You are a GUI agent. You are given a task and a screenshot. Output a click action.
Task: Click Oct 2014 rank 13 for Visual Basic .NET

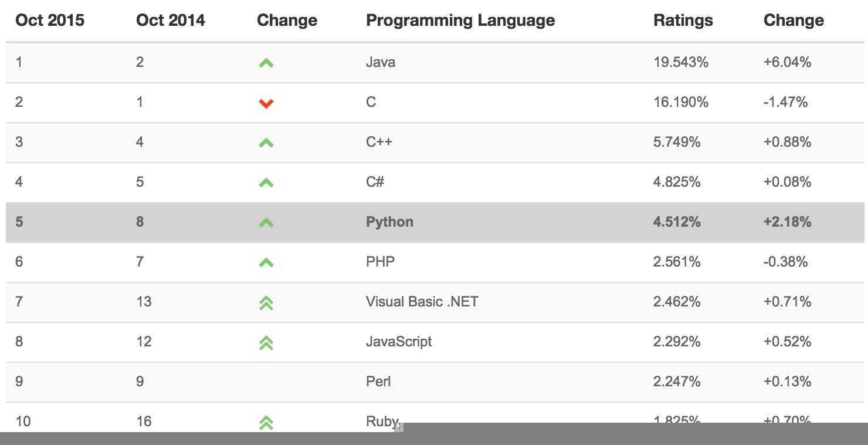(x=144, y=302)
